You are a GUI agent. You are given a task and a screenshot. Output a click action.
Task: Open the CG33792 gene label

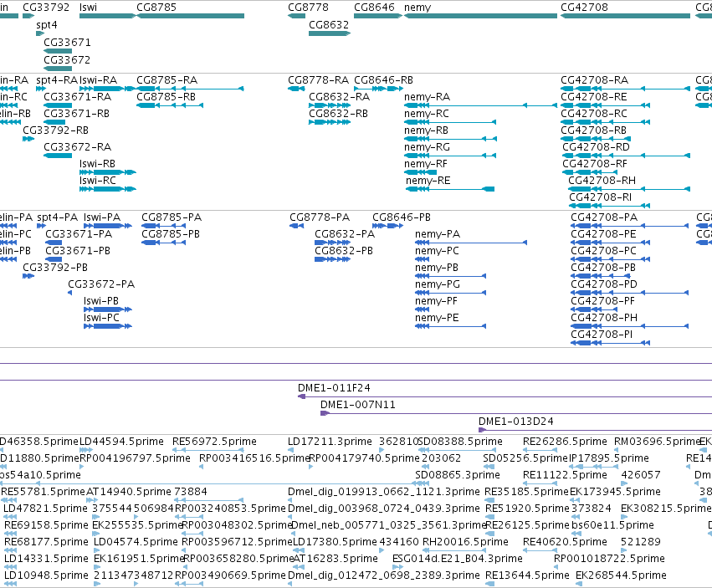click(46, 8)
